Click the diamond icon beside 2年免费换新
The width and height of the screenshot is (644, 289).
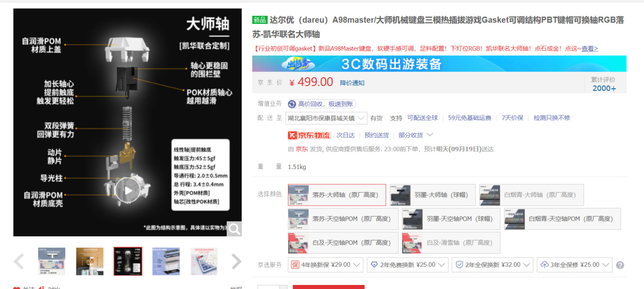(x=374, y=265)
